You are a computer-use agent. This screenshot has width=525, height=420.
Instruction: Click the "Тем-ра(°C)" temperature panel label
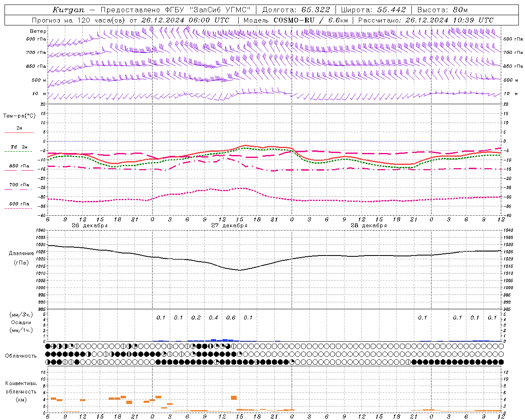19,116
